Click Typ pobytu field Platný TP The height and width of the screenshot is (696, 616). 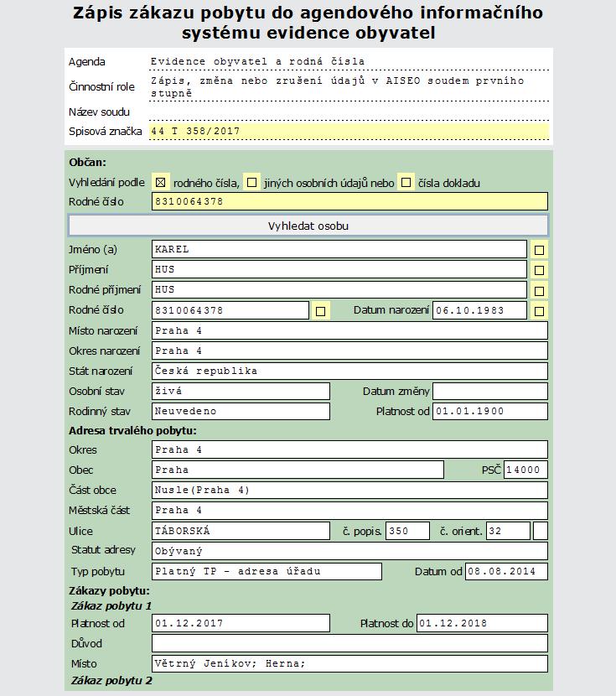[267, 571]
